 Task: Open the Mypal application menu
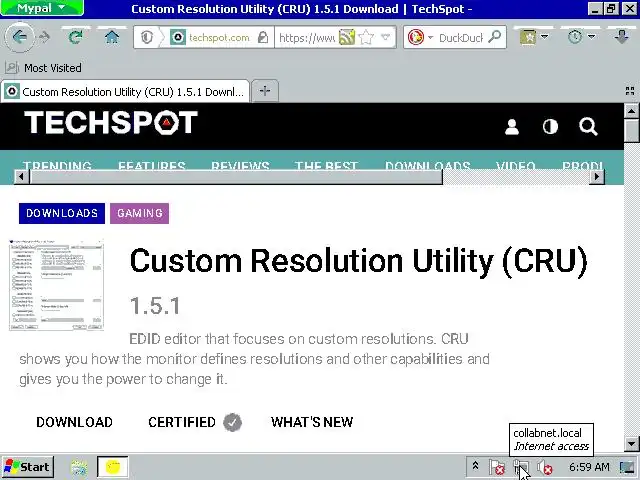point(42,8)
